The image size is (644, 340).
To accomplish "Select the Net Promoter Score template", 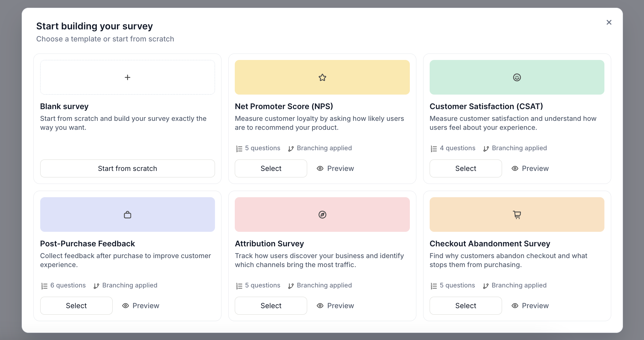I will click(x=271, y=168).
